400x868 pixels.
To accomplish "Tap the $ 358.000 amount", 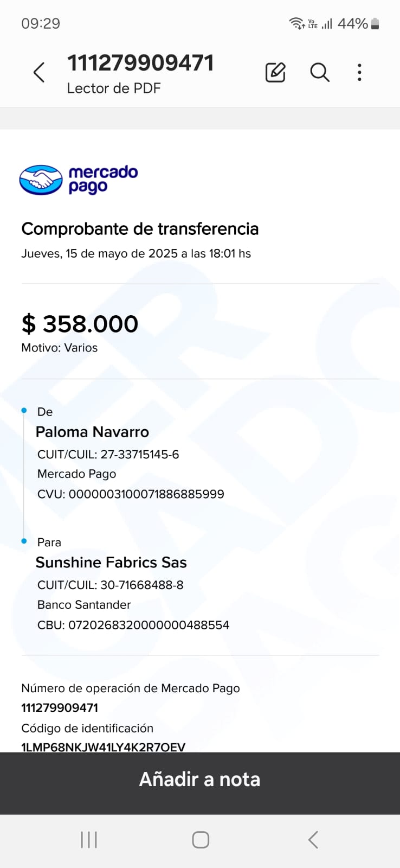I will (x=80, y=324).
